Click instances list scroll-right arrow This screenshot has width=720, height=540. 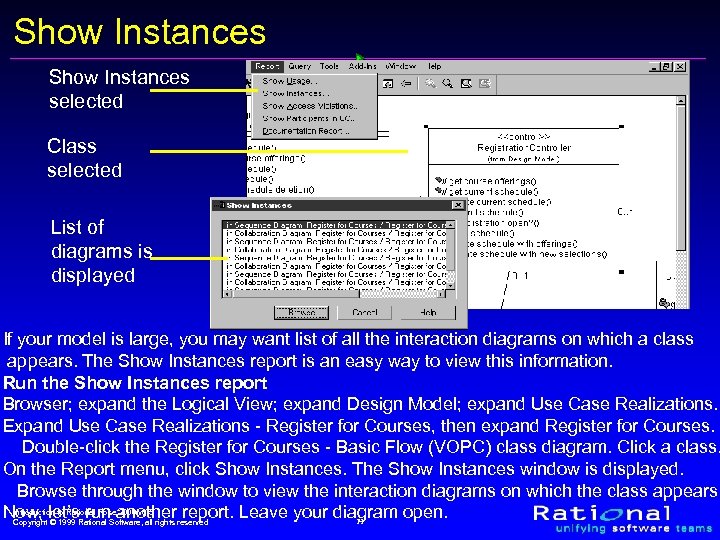[x=442, y=294]
